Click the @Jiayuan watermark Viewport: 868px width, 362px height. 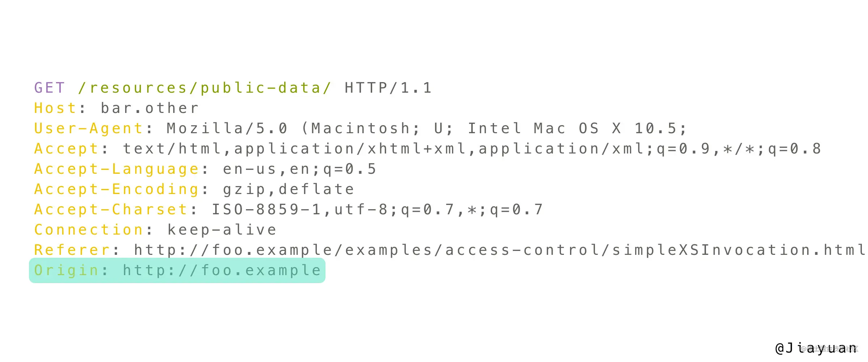coord(816,348)
